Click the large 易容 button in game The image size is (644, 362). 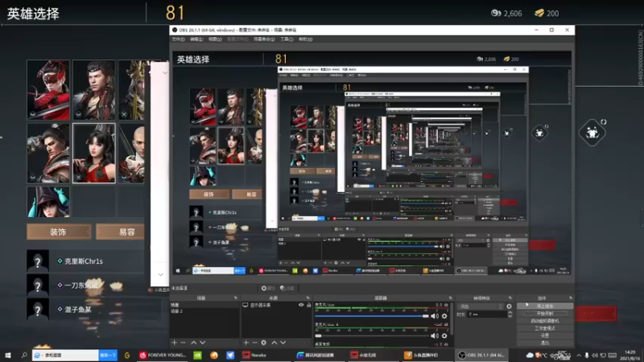point(120,232)
